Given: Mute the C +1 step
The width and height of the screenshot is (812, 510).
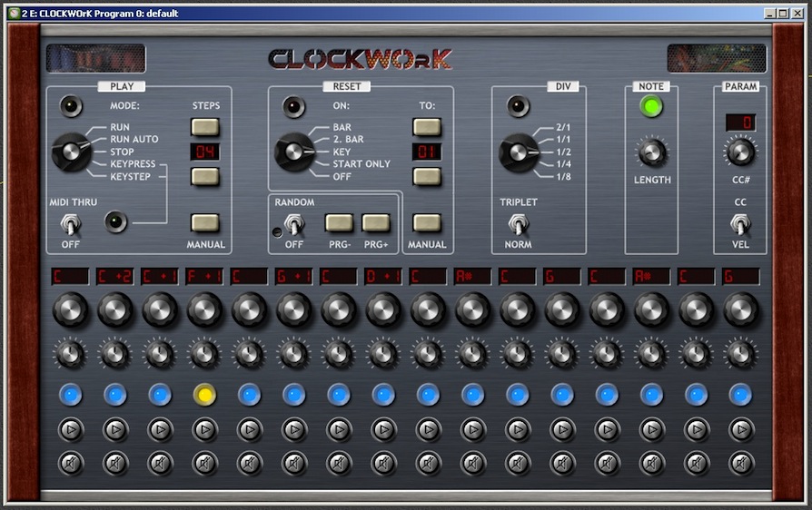Looking at the screenshot, I should coord(160,464).
